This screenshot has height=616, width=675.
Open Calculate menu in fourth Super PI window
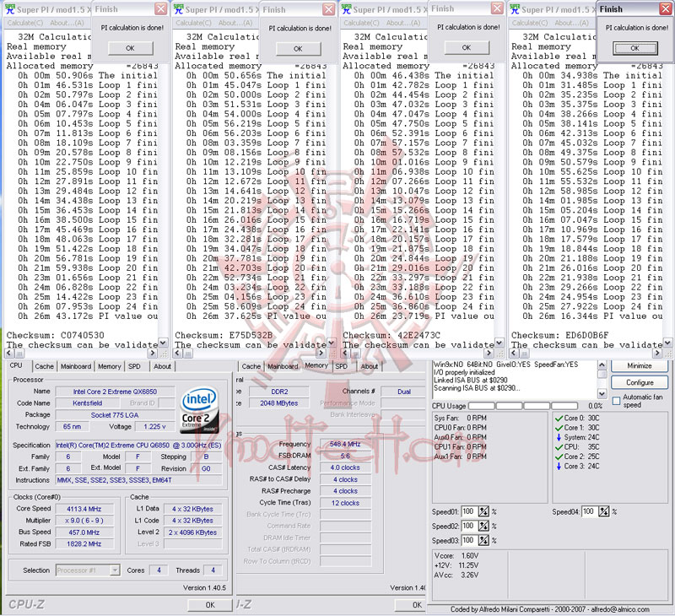[530, 23]
